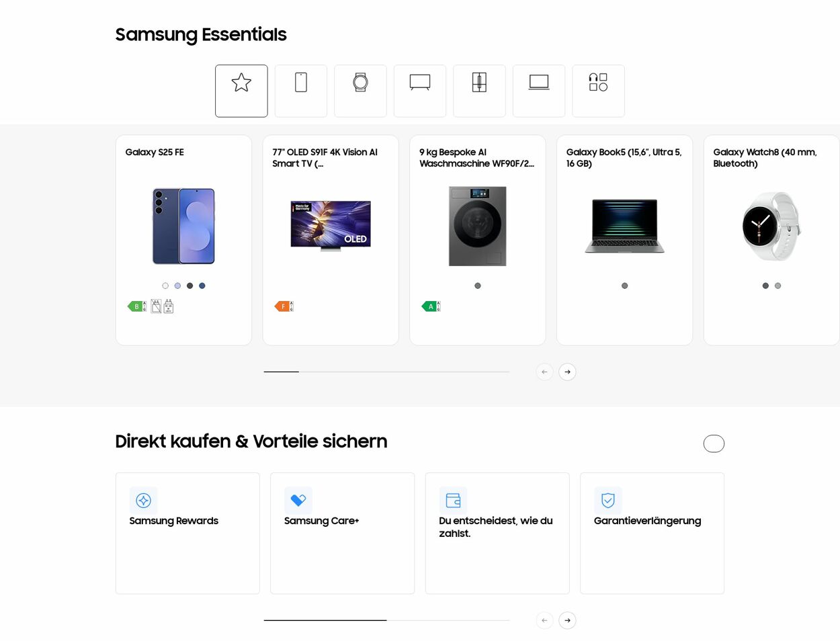Open the Galaxy Watch8 product image
Image resolution: width=840 pixels, height=641 pixels.
(x=771, y=226)
